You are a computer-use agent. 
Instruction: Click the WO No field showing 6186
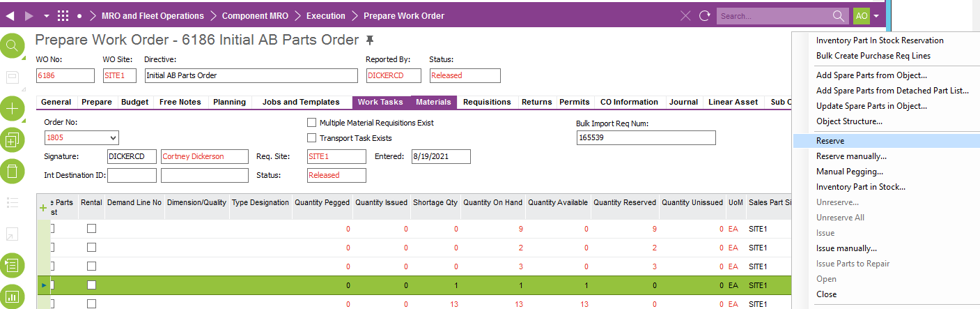[65, 75]
